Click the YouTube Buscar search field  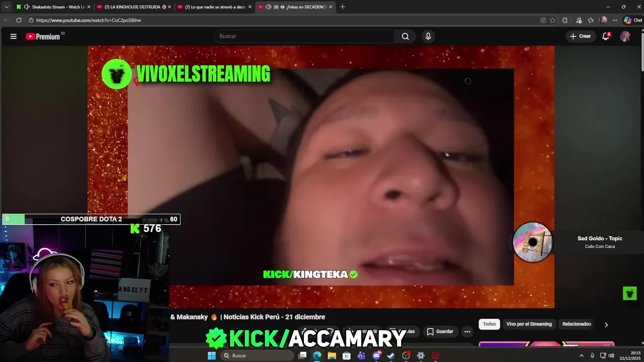(x=304, y=36)
